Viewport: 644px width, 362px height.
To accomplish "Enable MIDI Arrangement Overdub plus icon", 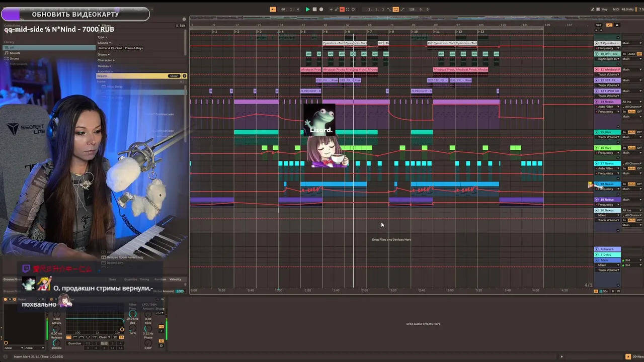I will click(331, 9).
